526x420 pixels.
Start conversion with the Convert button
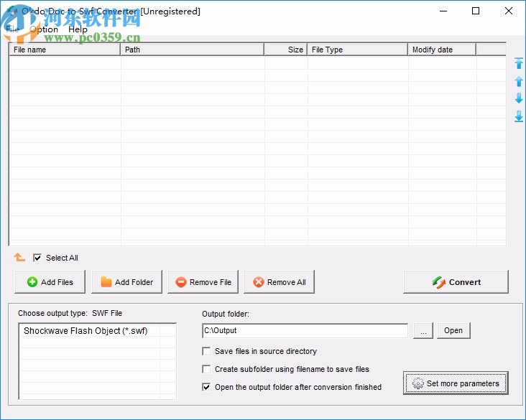(456, 282)
